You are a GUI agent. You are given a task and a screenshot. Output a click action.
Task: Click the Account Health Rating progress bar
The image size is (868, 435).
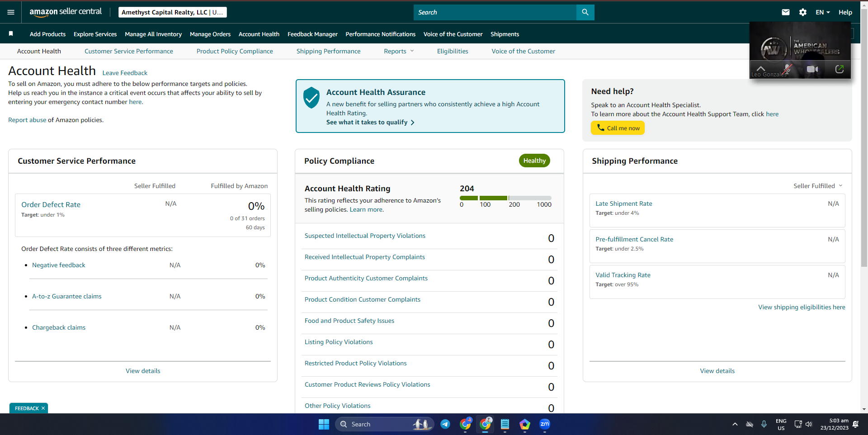click(505, 198)
